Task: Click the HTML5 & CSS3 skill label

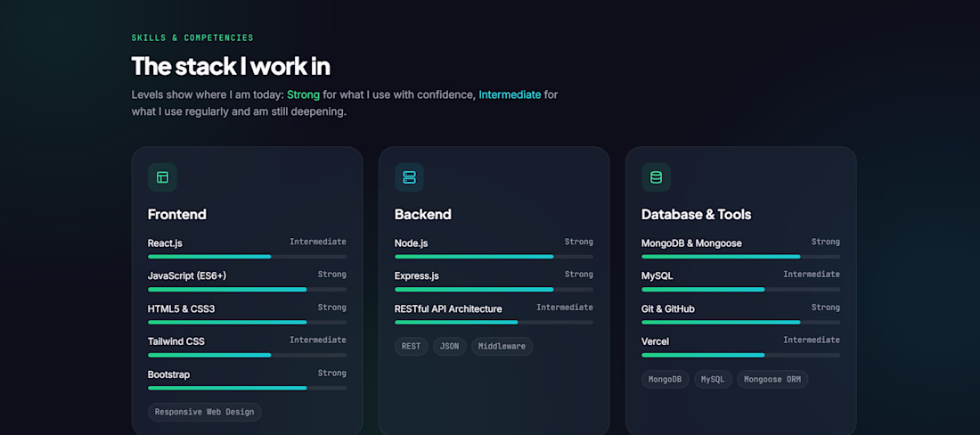Action: 181,308
